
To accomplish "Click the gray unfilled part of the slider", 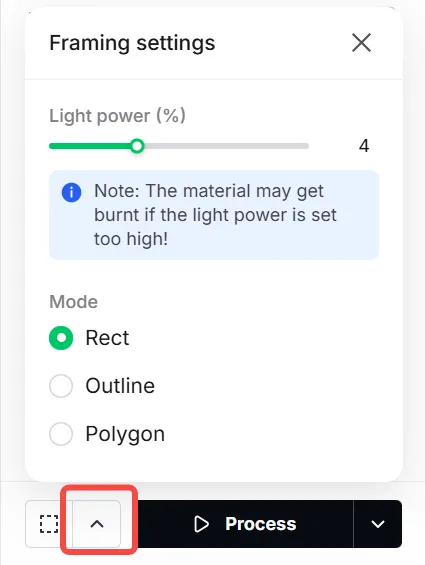I will click(x=226, y=146).
